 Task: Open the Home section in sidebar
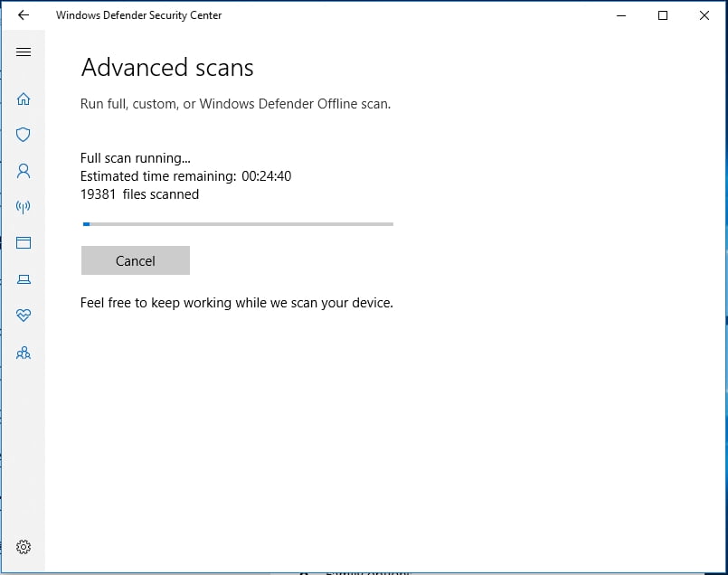(x=24, y=99)
